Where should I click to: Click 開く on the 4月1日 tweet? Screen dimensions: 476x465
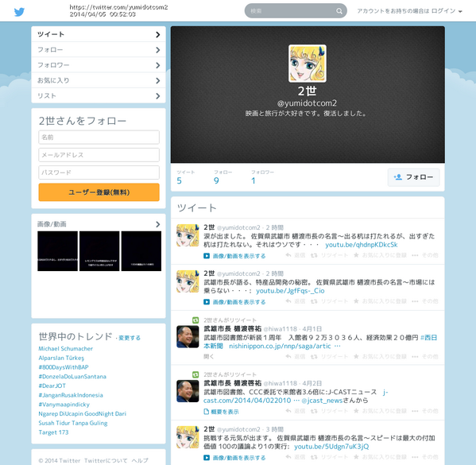coord(208,357)
